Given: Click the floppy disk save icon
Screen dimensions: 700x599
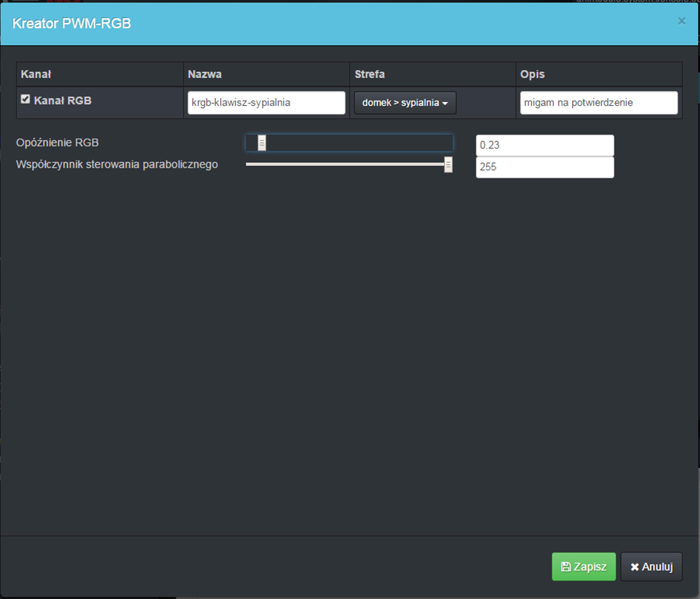Looking at the screenshot, I should tap(566, 567).
